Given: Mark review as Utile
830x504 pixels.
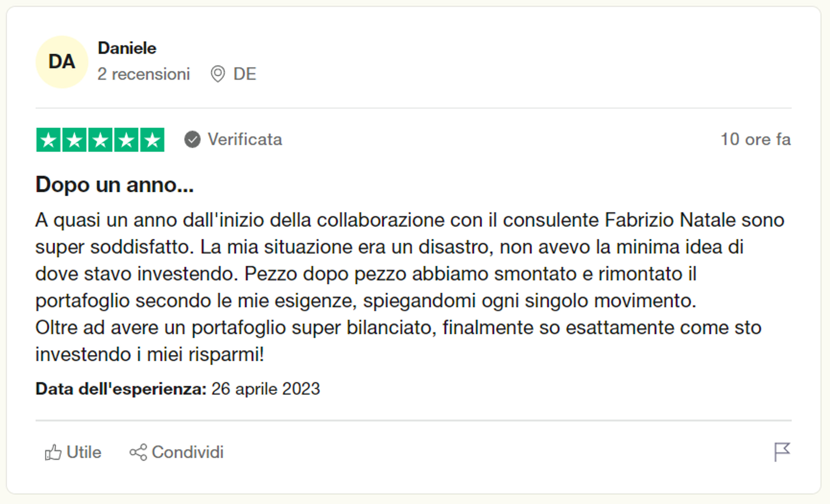Looking at the screenshot, I should (x=73, y=453).
